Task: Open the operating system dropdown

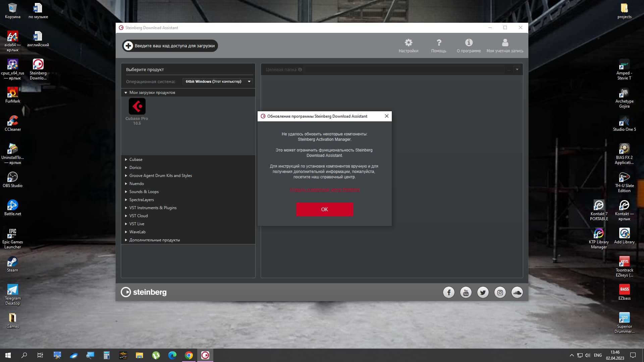Action: pos(218,81)
